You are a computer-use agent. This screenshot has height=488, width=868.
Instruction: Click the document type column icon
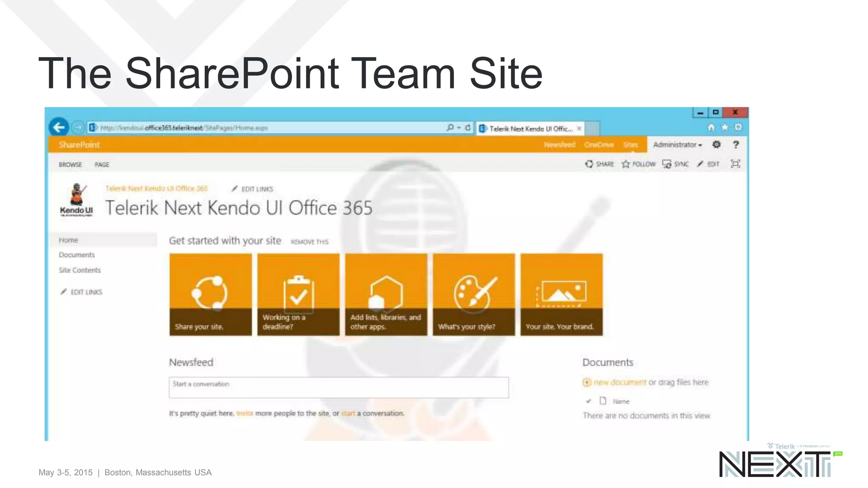click(x=603, y=400)
